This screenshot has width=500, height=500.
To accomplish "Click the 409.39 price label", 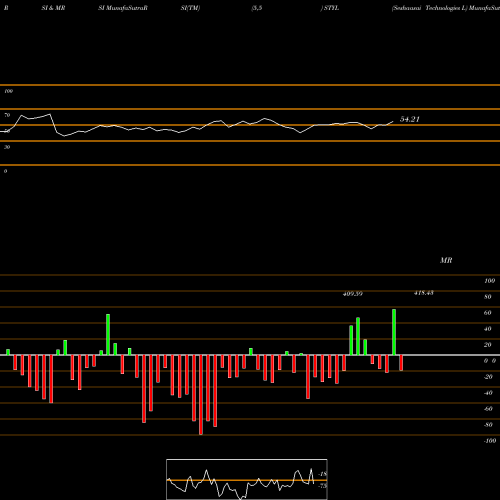I will tap(353, 294).
